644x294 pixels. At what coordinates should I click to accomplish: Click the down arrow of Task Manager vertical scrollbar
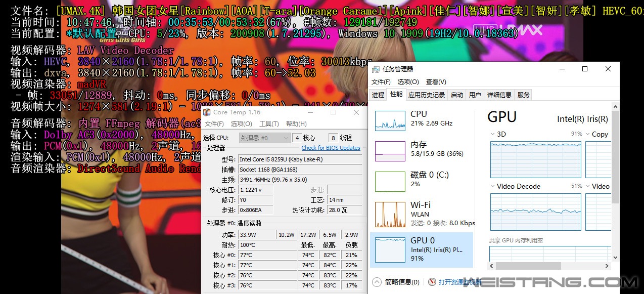(615, 257)
